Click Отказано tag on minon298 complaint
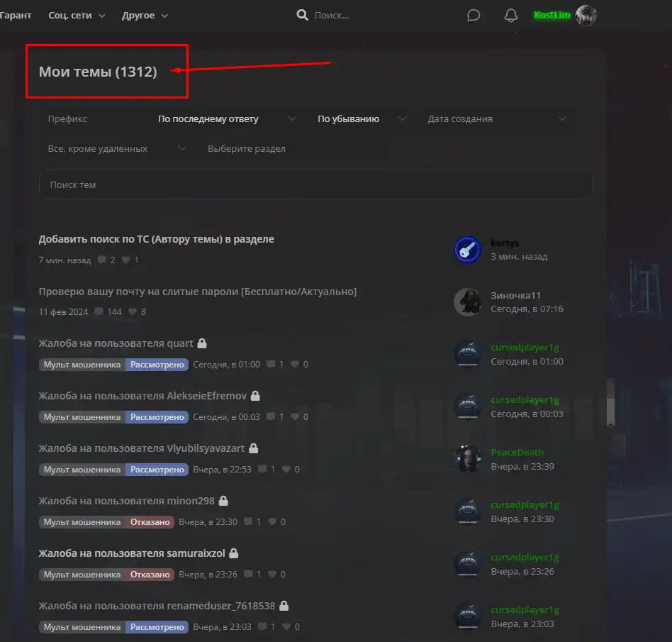The image size is (672, 642). pos(150,522)
